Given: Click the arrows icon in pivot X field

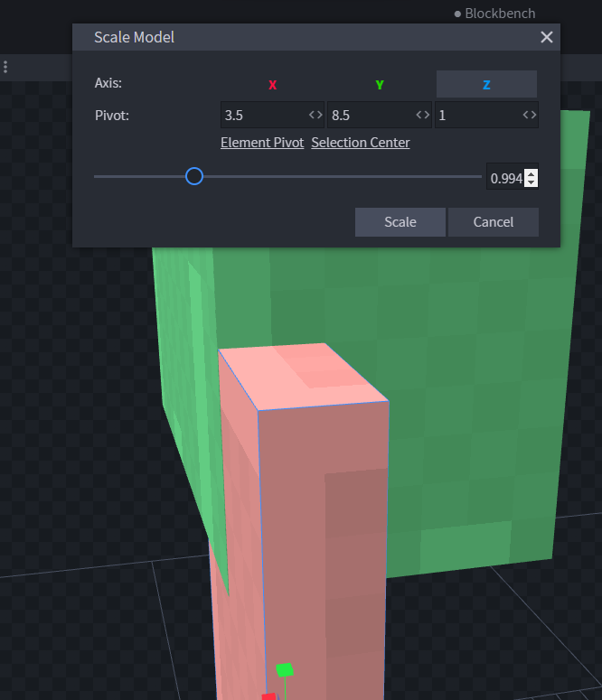Looking at the screenshot, I should click(315, 116).
